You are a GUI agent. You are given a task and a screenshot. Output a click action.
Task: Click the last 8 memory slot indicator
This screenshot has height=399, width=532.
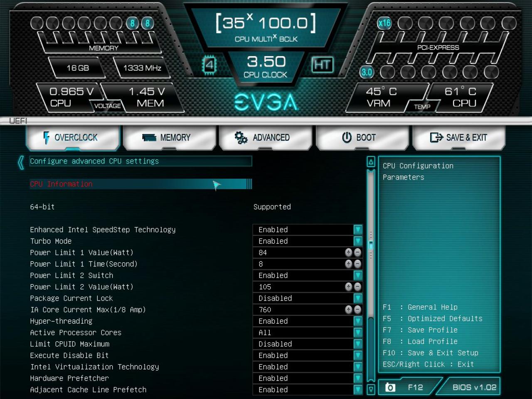(147, 23)
